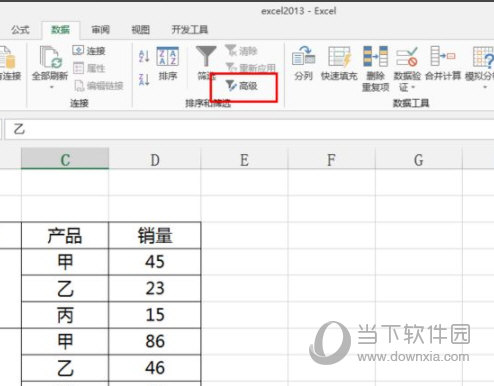The height and width of the screenshot is (386, 494).
Task: Select column C header
Action: point(65,159)
